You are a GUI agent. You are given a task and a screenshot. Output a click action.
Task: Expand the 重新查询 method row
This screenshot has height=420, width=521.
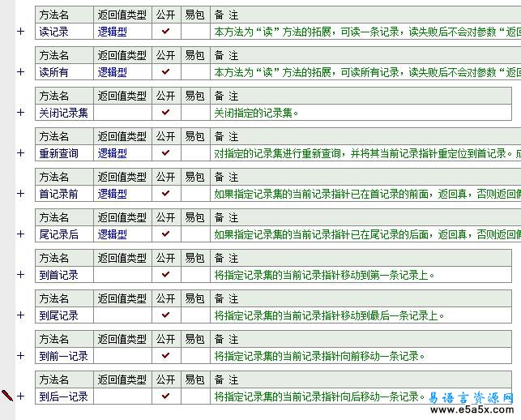(x=20, y=153)
